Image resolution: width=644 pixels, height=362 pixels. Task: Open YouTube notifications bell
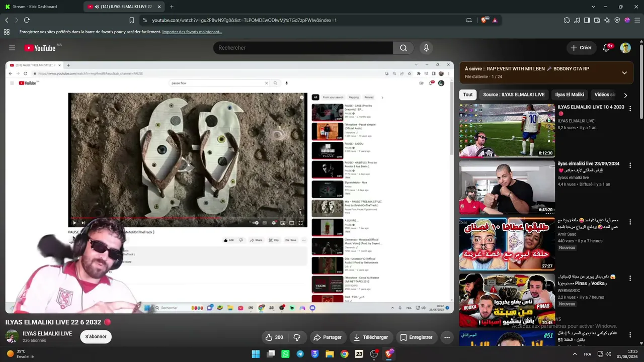[x=606, y=48]
